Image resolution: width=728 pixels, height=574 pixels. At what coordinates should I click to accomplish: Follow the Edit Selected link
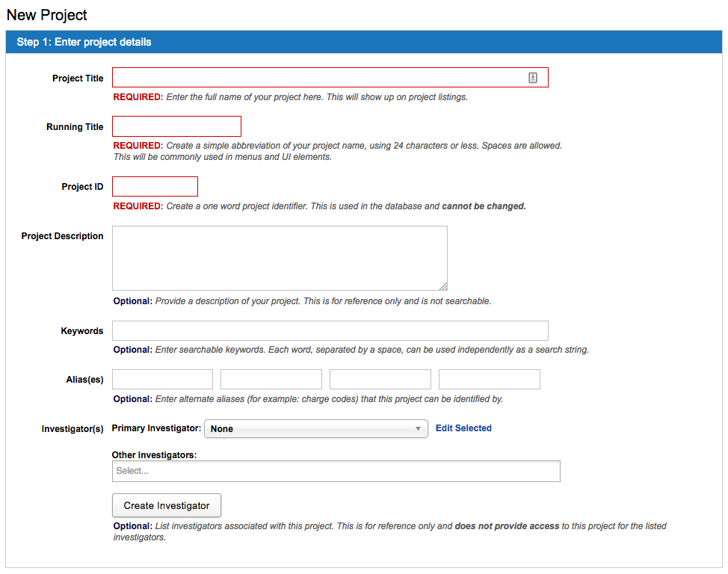point(463,428)
